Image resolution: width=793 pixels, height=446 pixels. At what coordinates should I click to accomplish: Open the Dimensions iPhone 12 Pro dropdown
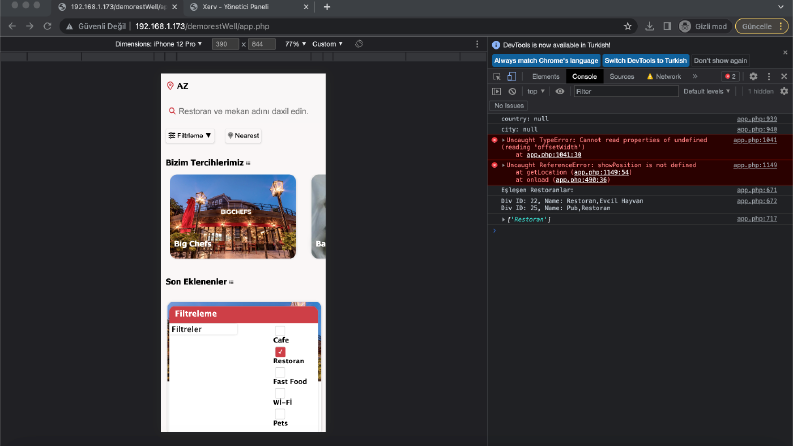point(158,44)
